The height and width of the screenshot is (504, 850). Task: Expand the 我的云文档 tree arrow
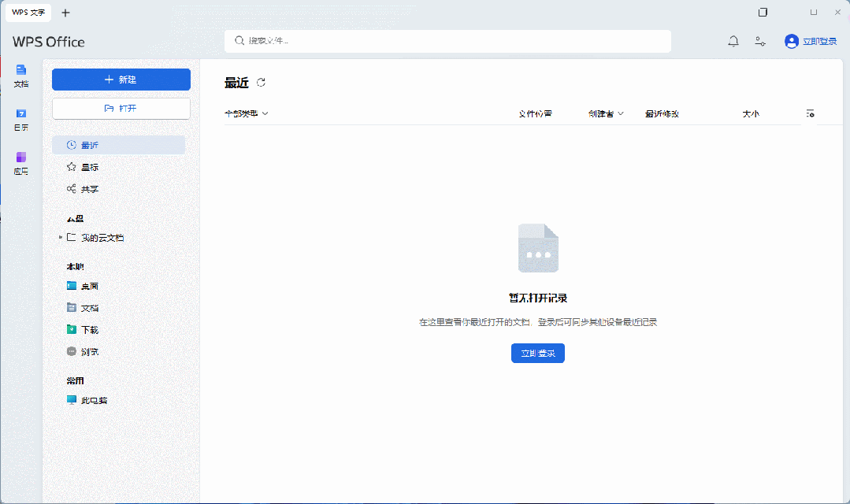click(x=60, y=237)
